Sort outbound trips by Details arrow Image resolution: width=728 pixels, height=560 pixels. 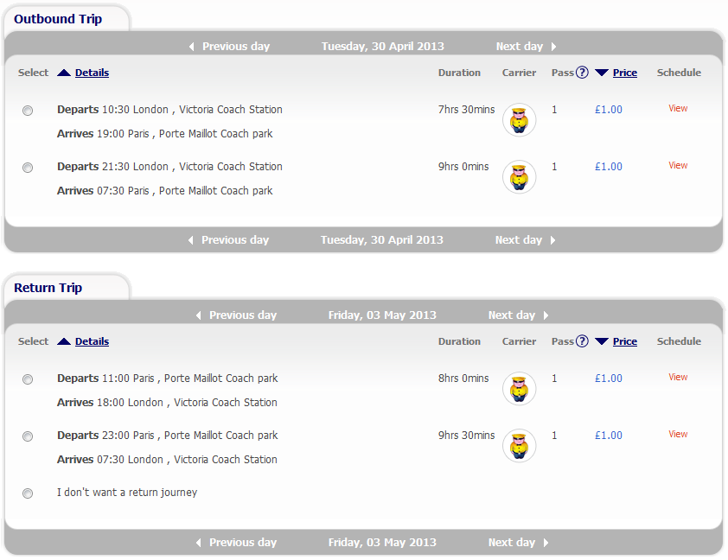pos(64,73)
